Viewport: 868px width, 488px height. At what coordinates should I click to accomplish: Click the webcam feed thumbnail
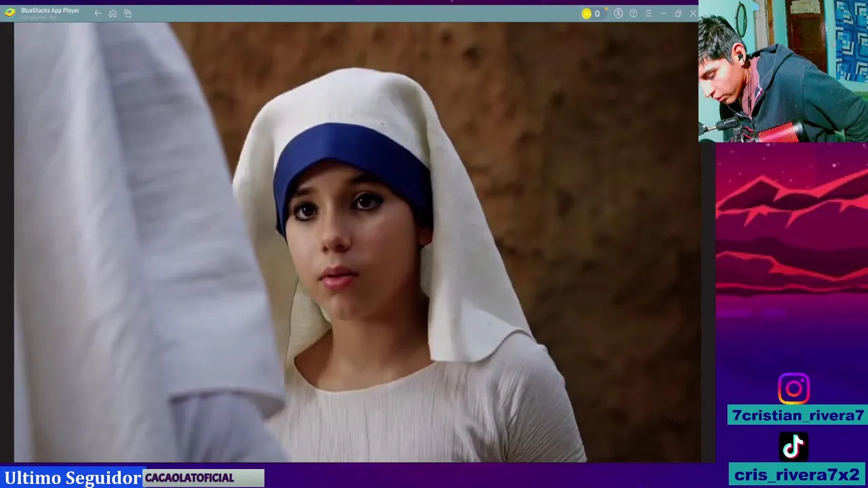coord(783,71)
